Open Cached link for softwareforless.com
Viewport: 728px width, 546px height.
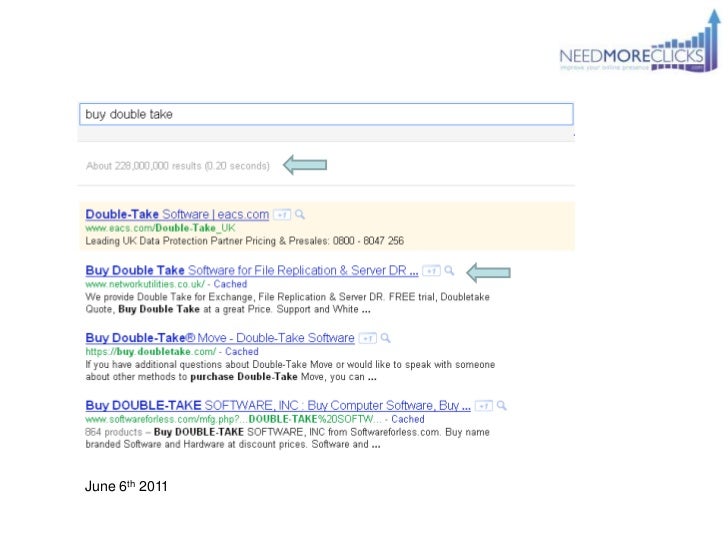408,419
